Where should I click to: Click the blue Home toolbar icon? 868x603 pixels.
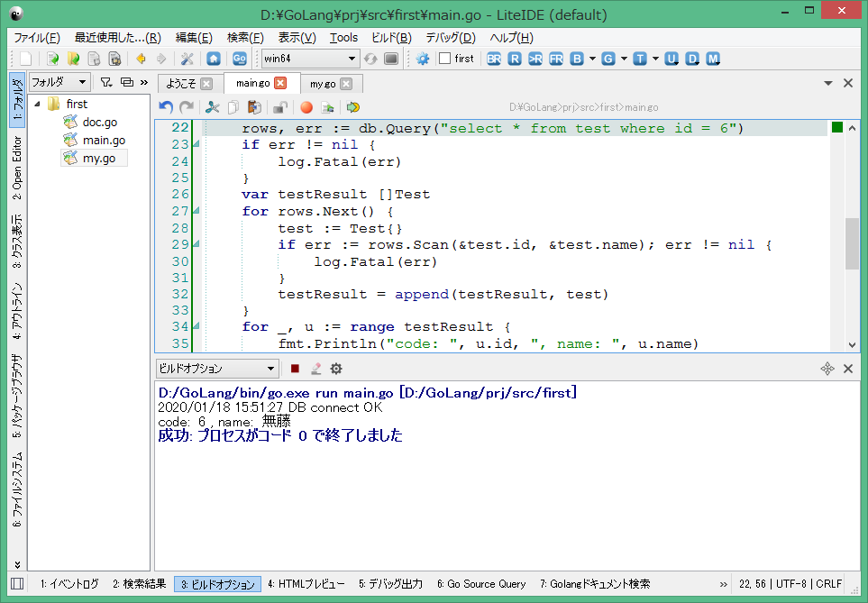coord(214,59)
